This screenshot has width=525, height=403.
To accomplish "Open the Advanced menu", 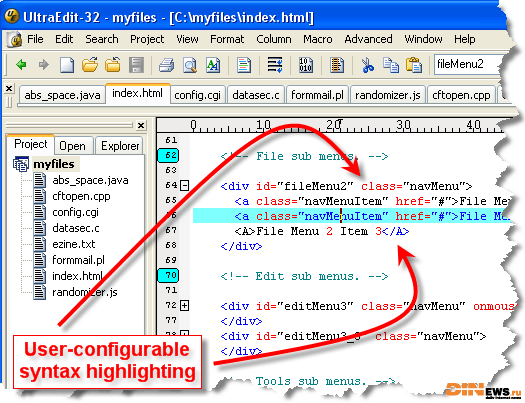I will [x=368, y=39].
